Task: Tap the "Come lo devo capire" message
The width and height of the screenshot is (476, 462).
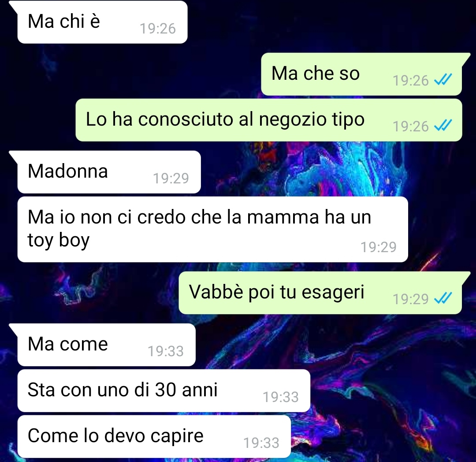Action: point(154,436)
